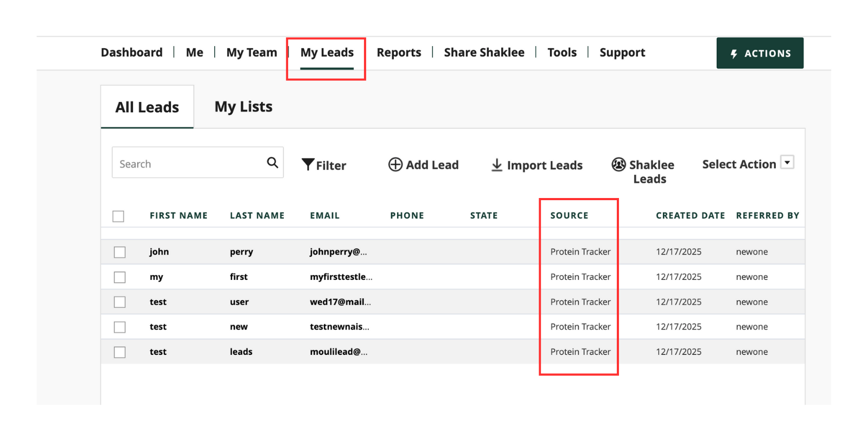This screenshot has height=434, width=868.
Task: Open the Filter funnel icon
Action: [308, 164]
